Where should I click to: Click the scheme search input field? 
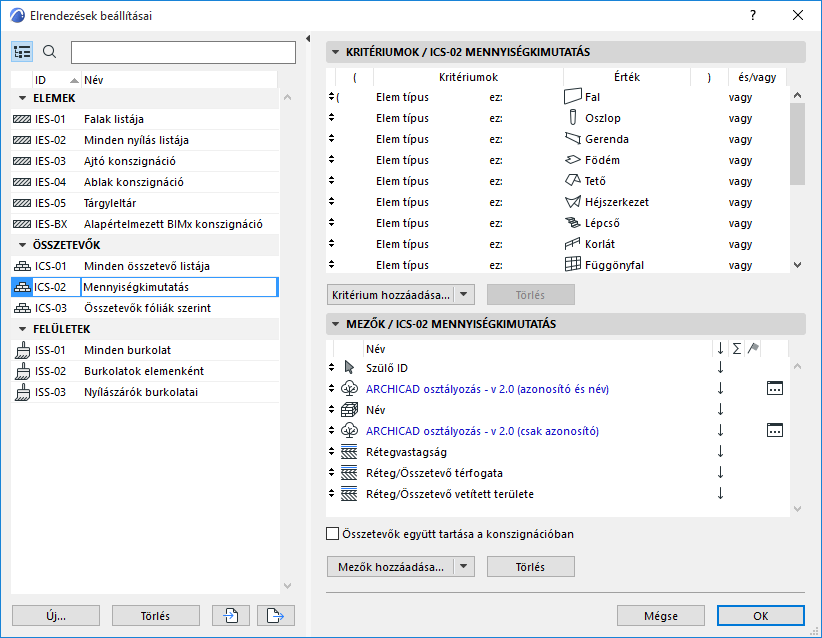183,52
